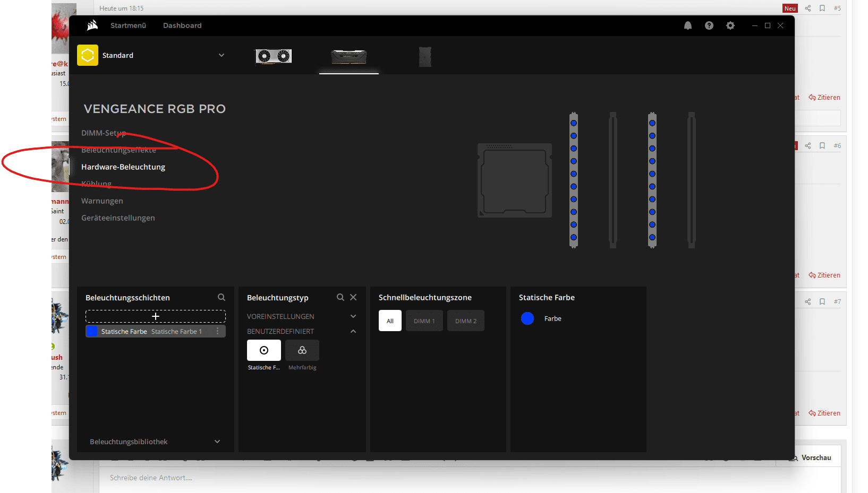The width and height of the screenshot is (868, 493).
Task: Choose Statische Farbe lighting type
Action: [x=264, y=350]
